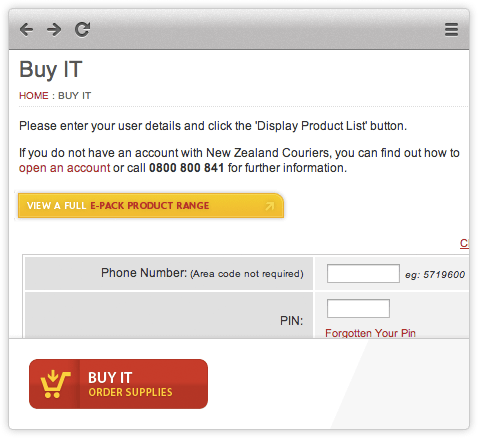This screenshot has height=438, width=478.
Task: Click the BUY IT Order Supplies button
Action: tap(118, 384)
